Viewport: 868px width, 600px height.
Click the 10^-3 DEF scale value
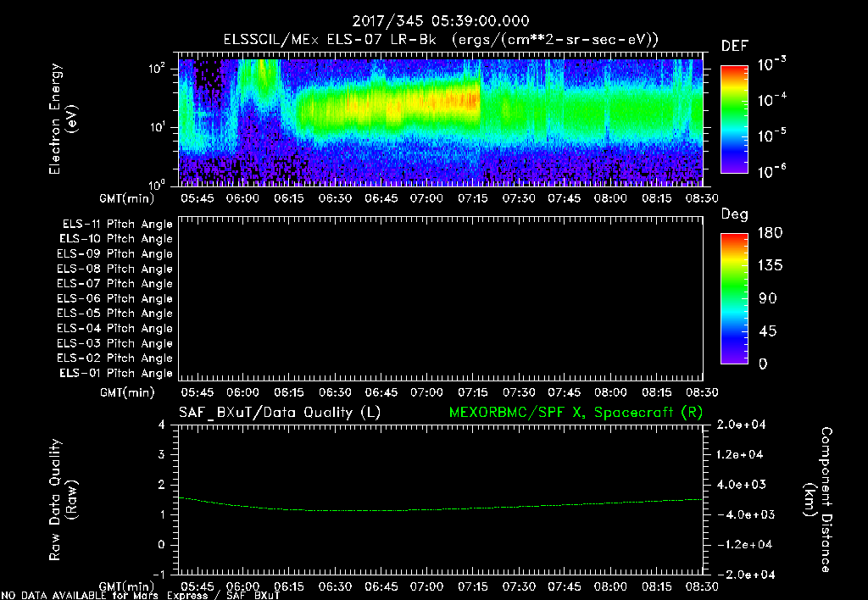tap(772, 64)
